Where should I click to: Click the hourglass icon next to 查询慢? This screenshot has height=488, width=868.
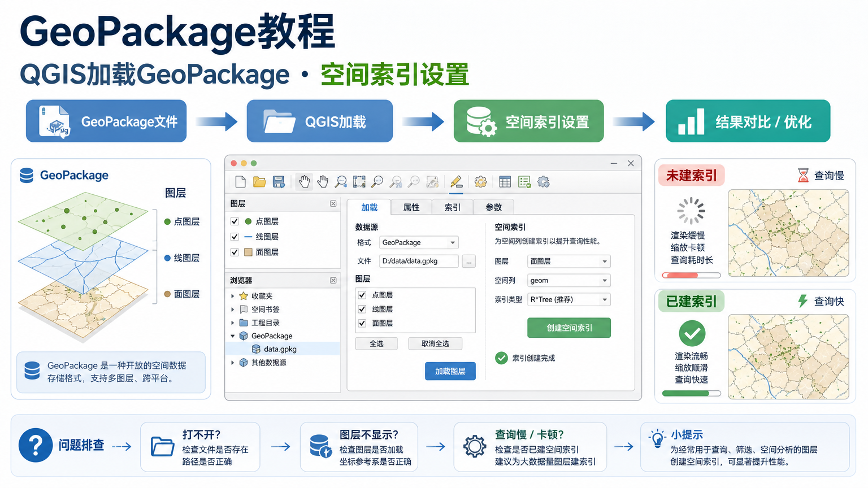803,175
